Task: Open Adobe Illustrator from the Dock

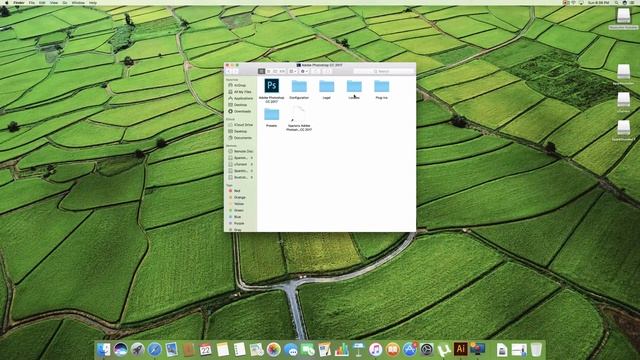Action: (x=460, y=349)
